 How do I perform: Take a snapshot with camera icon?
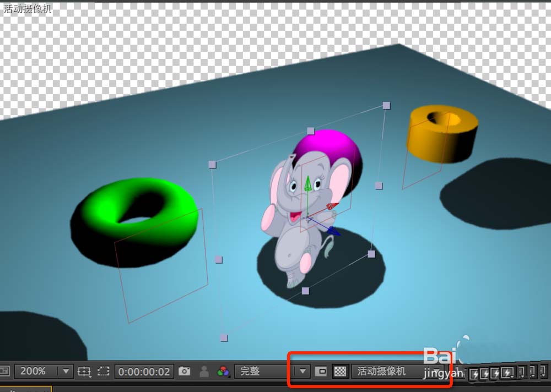(x=184, y=371)
